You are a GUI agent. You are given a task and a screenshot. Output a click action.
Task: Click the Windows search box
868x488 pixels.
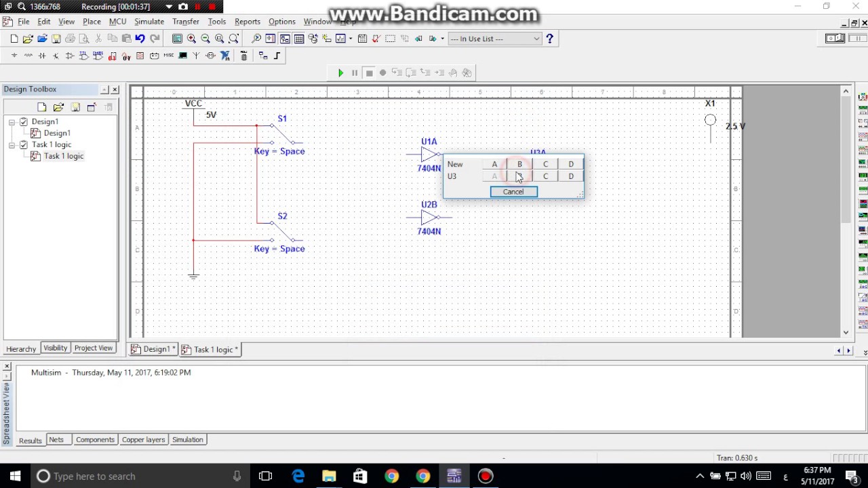pyautogui.click(x=139, y=476)
